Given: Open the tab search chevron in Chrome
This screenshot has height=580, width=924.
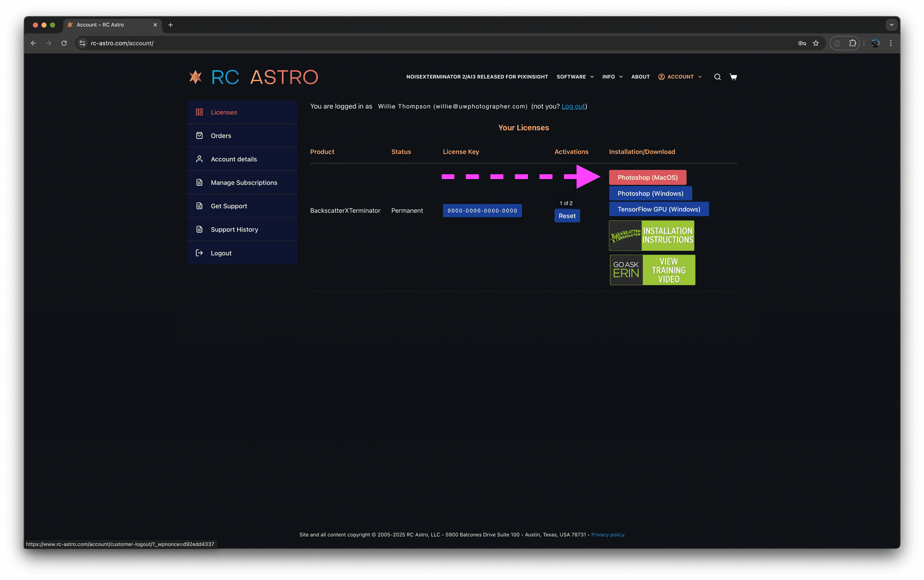Looking at the screenshot, I should pyautogui.click(x=891, y=25).
